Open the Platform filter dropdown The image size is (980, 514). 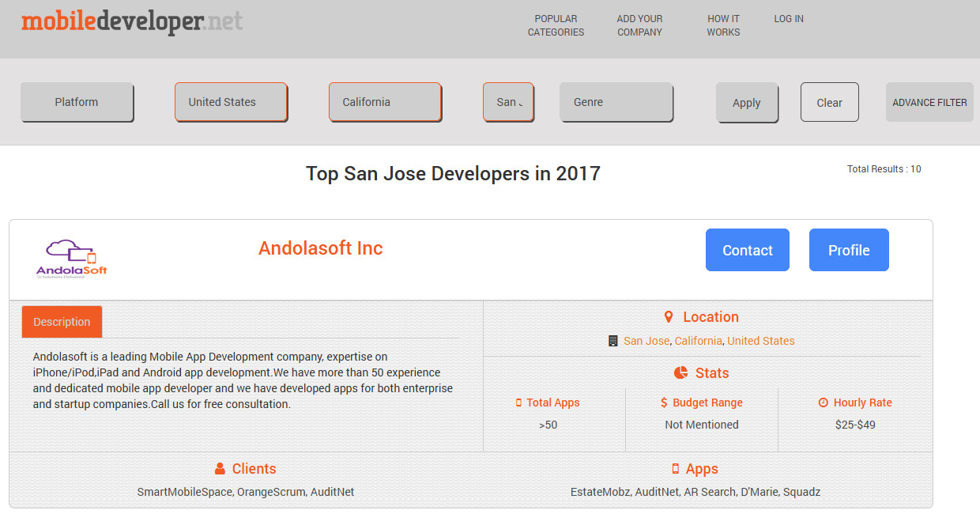coord(77,102)
